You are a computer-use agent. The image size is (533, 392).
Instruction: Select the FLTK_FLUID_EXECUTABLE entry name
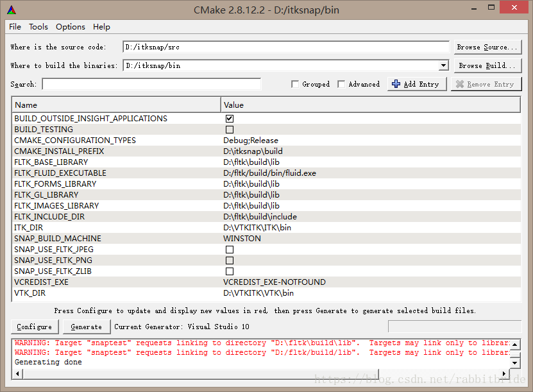[60, 173]
